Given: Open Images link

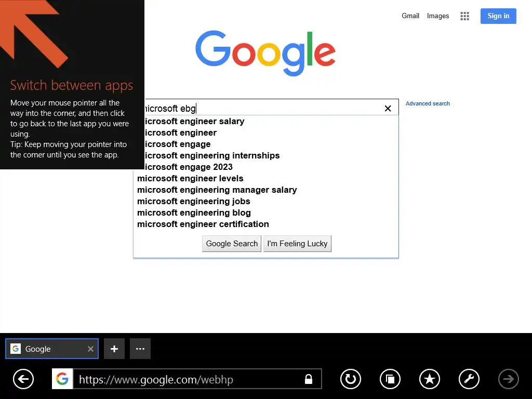Looking at the screenshot, I should click(x=437, y=16).
